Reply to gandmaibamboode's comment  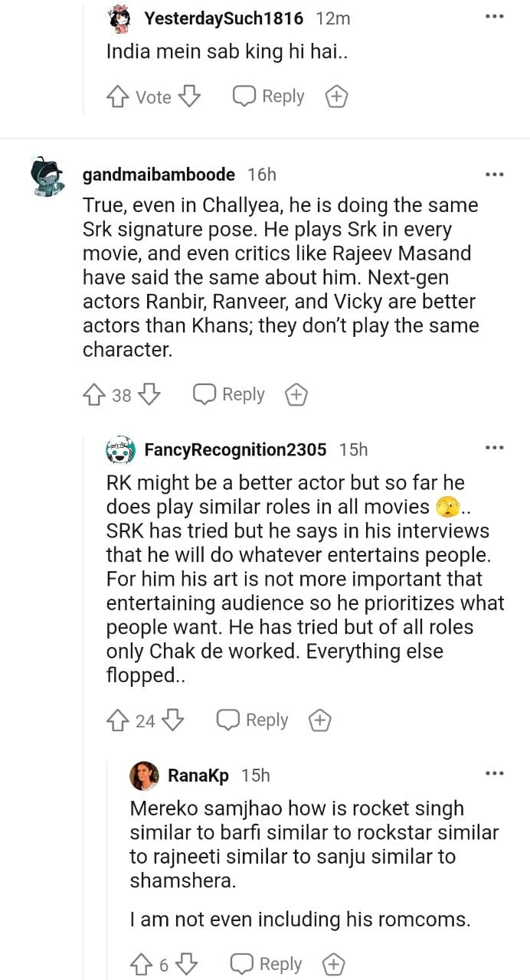coord(228,394)
